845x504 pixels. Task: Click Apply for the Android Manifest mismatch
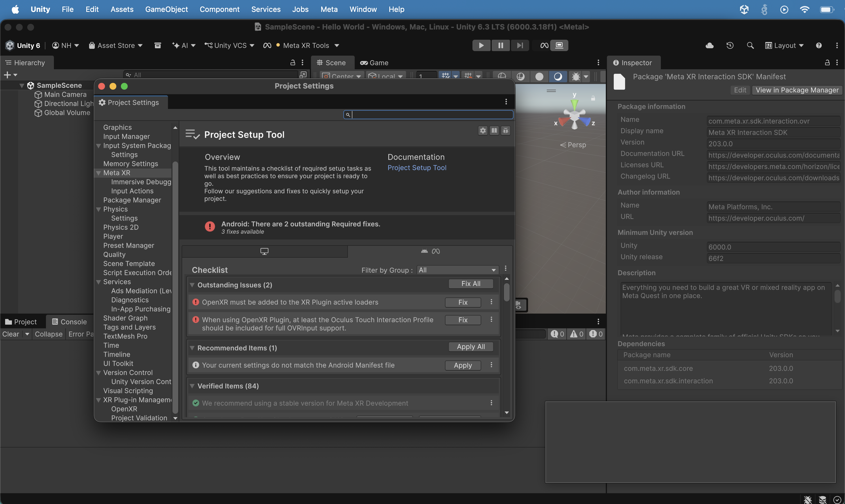tap(463, 365)
